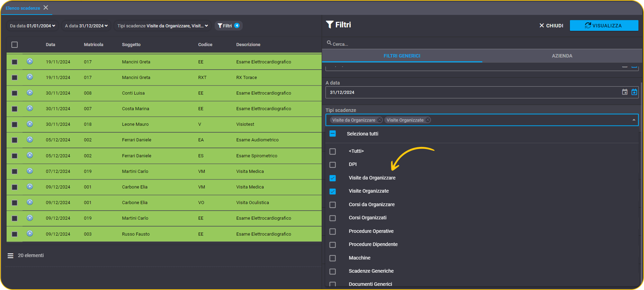Image resolution: width=644 pixels, height=290 pixels.
Task: Switch to the AZIENDA tab
Action: point(562,56)
